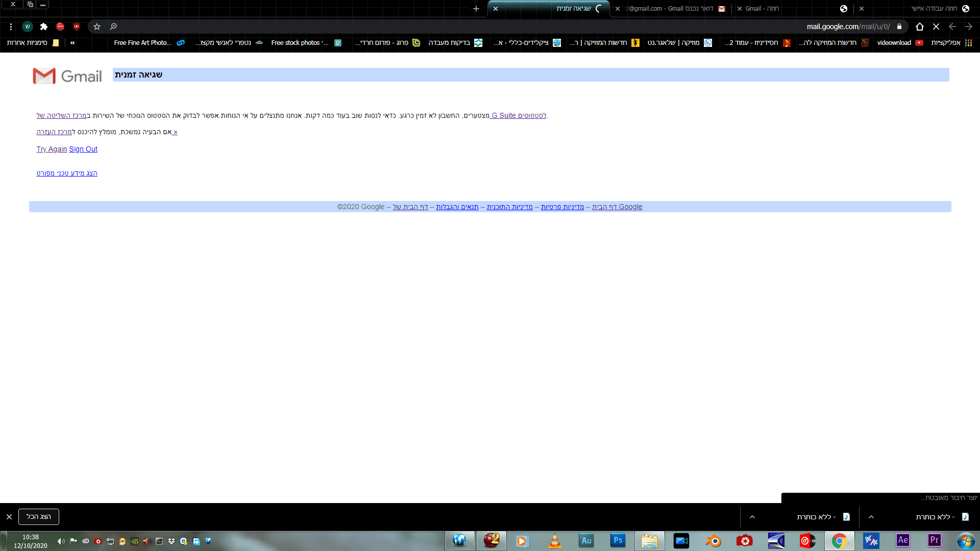
Task: Stop page loading with the X button
Action: [936, 27]
